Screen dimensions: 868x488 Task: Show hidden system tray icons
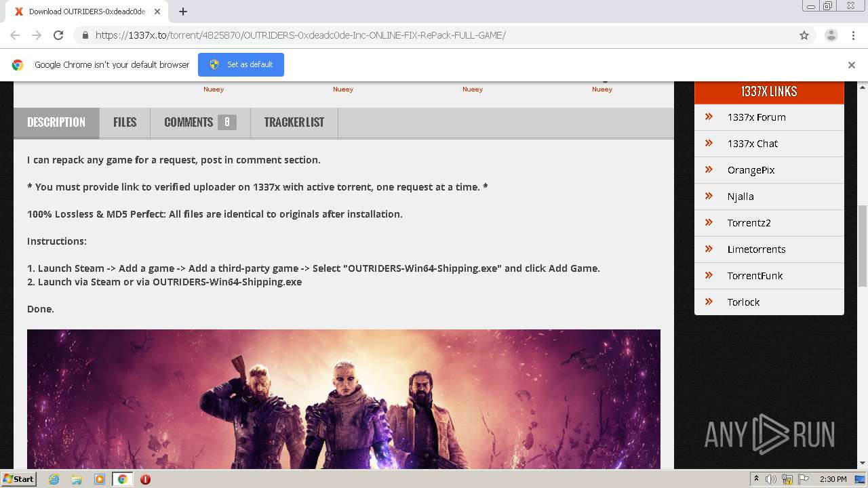point(756,479)
